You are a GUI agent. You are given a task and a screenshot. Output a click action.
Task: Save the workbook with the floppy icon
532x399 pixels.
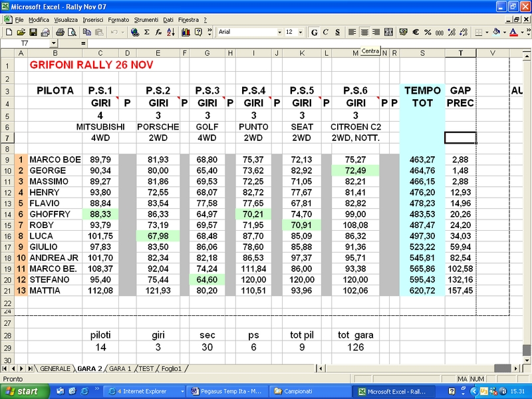click(33, 32)
